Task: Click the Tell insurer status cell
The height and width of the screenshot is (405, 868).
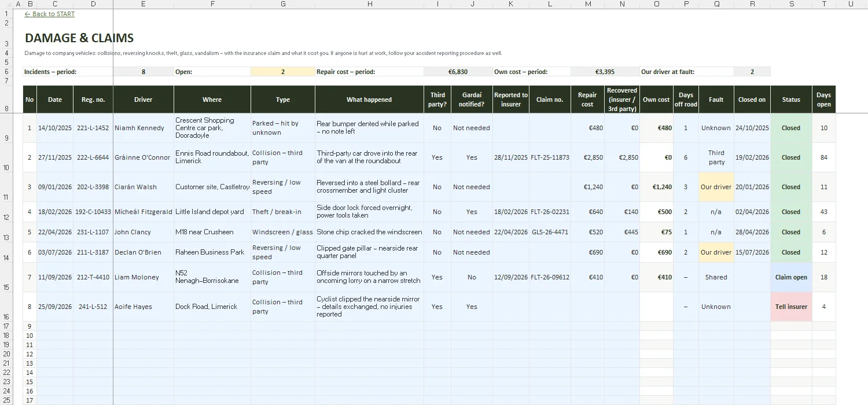Action: [791, 307]
